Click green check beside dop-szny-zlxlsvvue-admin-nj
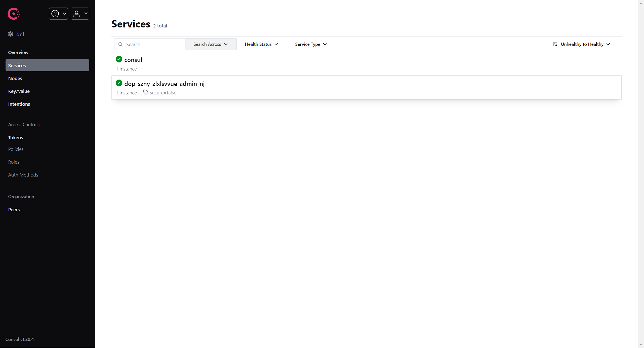This screenshot has width=644, height=348. tap(119, 83)
